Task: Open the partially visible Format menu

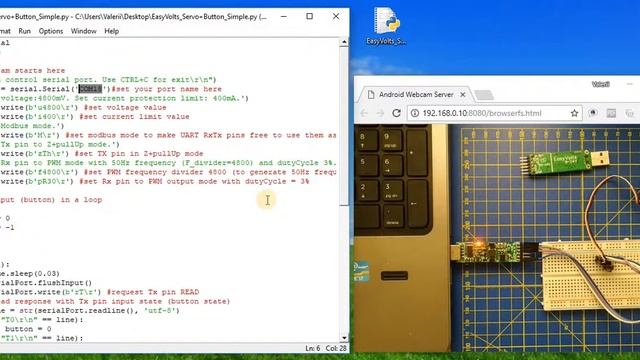Action: tap(5, 31)
